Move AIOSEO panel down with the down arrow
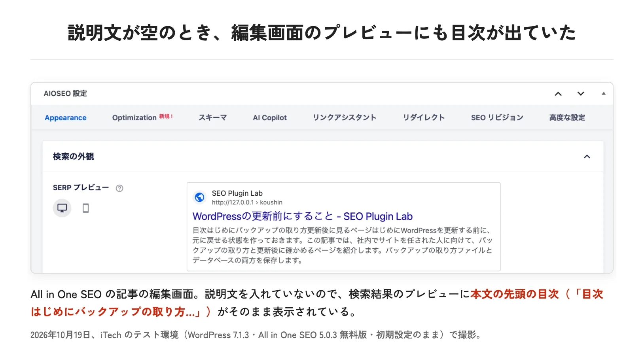The width and height of the screenshot is (644, 363). click(x=581, y=94)
